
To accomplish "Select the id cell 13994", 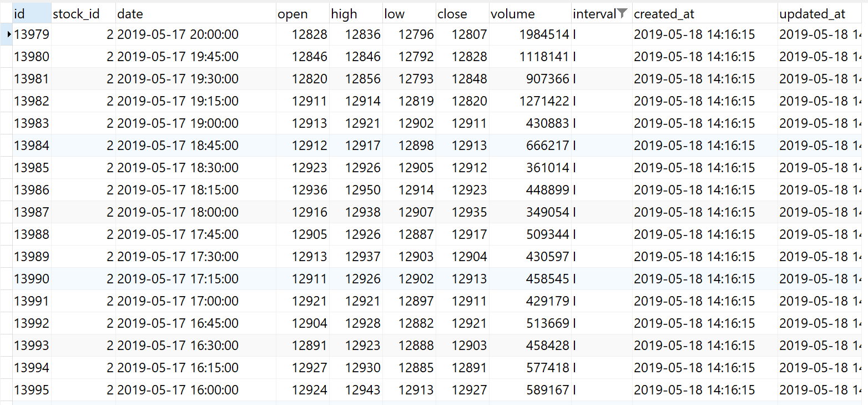I will click(32, 368).
